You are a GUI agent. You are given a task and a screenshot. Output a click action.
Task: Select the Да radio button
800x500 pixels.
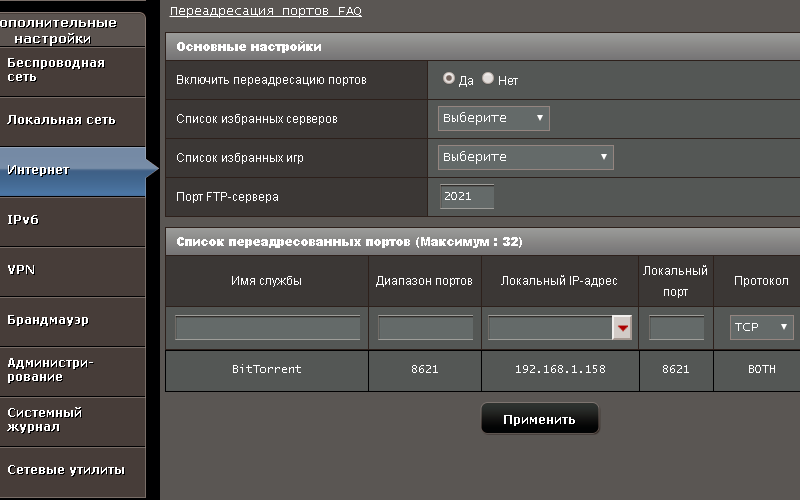pos(449,78)
